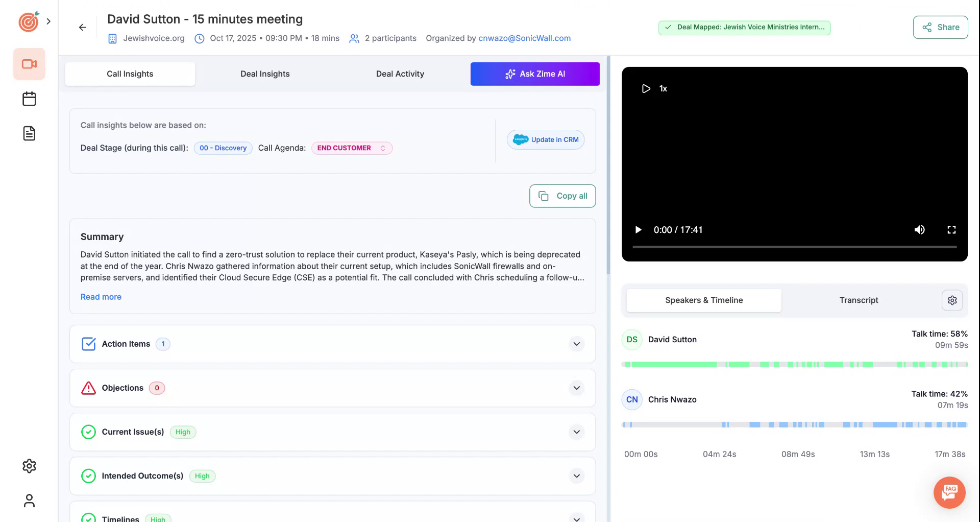This screenshot has width=980, height=522.
Task: Open the video recordings sidebar icon
Action: (x=29, y=64)
